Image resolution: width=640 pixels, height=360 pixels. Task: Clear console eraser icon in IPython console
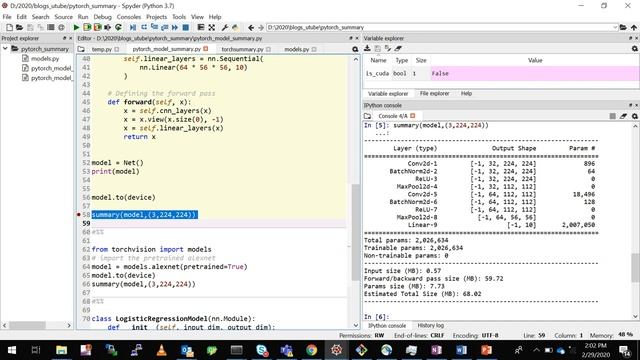(x=623, y=116)
